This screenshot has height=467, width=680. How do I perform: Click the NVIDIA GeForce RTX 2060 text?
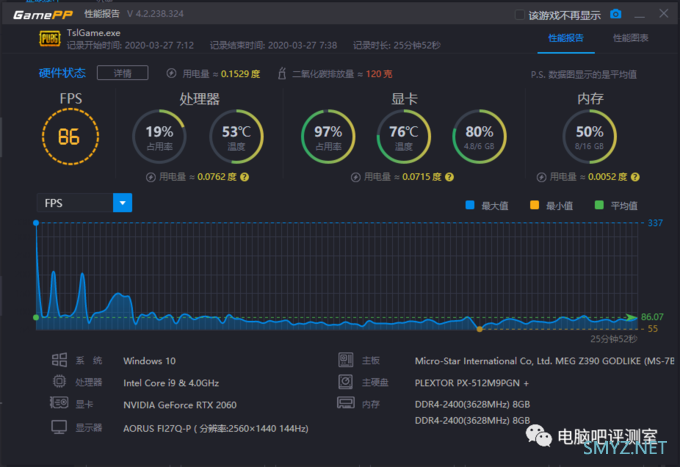180,405
